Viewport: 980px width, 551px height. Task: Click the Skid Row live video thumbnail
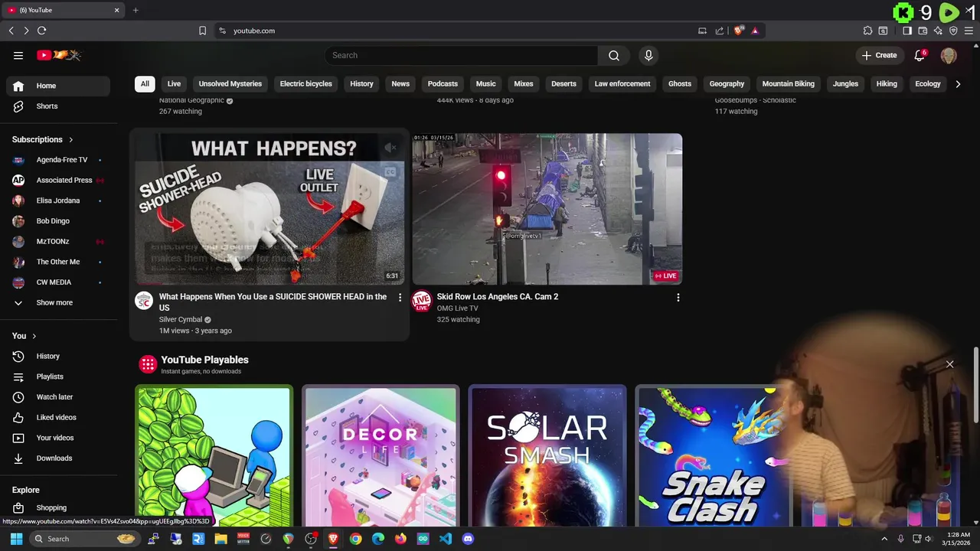coord(547,209)
